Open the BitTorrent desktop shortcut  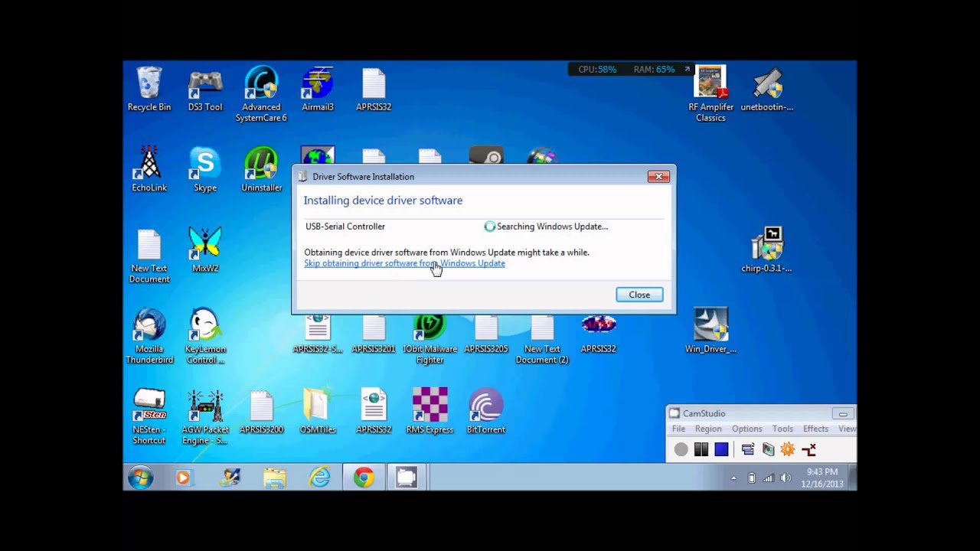pyautogui.click(x=486, y=412)
